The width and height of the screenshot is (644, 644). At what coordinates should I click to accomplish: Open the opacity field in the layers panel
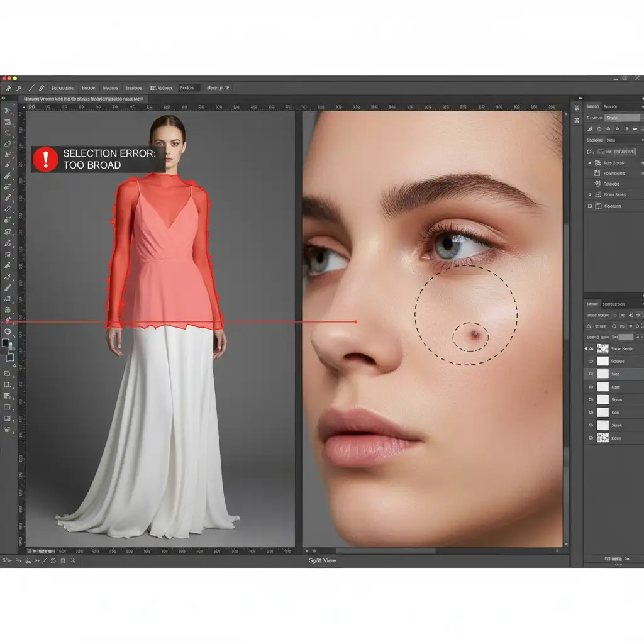point(626,337)
